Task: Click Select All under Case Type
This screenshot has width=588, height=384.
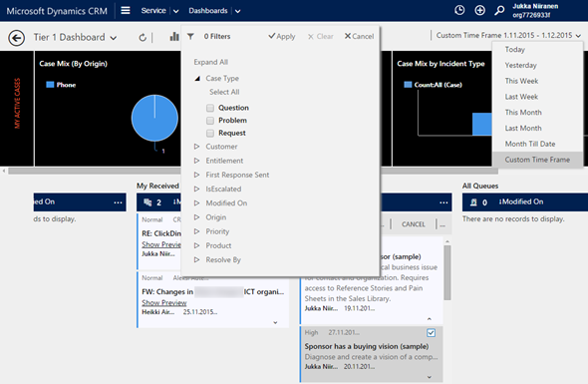Action: (224, 92)
